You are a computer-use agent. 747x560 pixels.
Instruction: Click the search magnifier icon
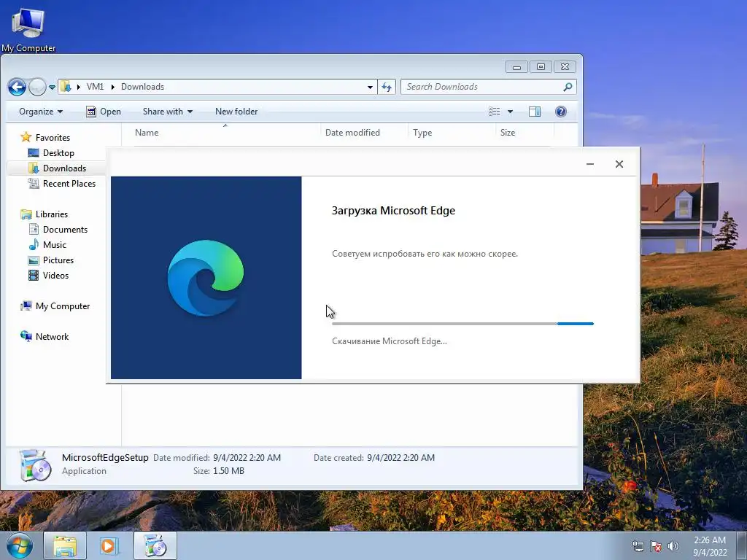[x=568, y=87]
